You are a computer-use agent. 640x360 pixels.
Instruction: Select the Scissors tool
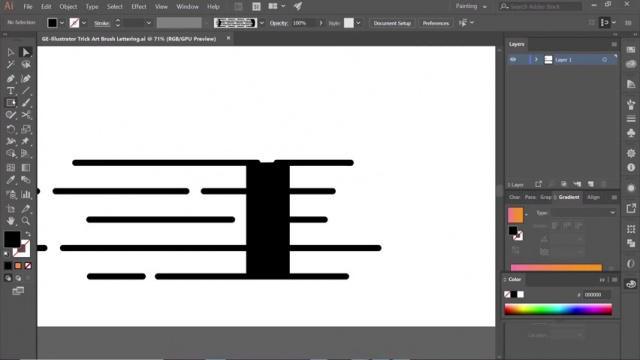pos(26,115)
